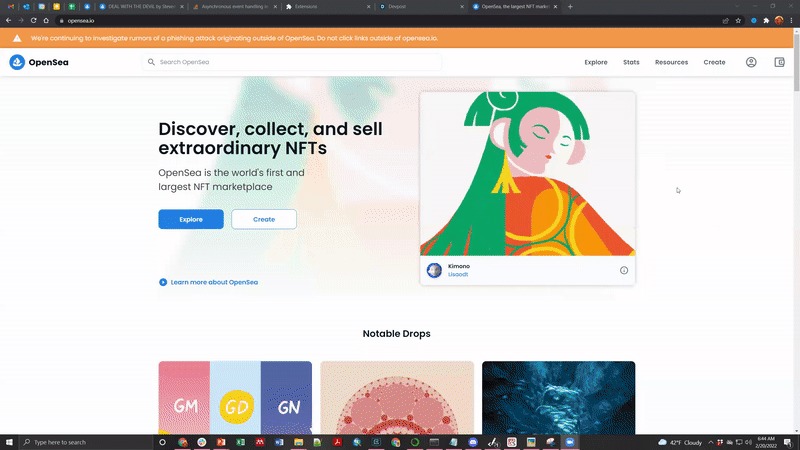800x450 pixels.
Task: Open the Kimono featured NFT artwork
Action: tap(527, 173)
